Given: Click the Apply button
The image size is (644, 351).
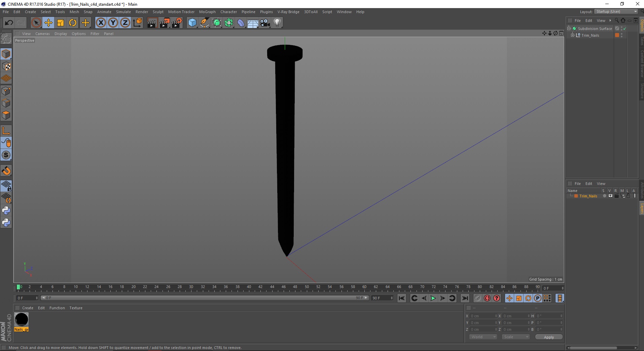Looking at the screenshot, I should 549,337.
